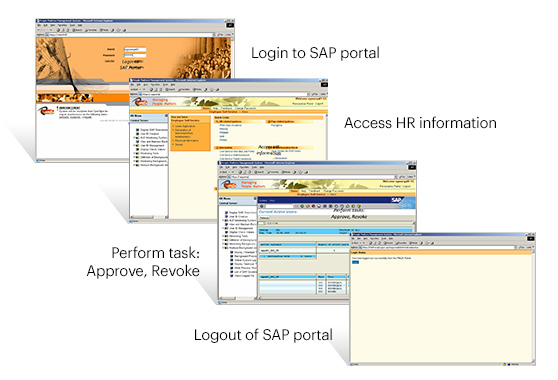Click the SAP command field in the task window
The width and height of the screenshot is (558, 380).
(279, 206)
